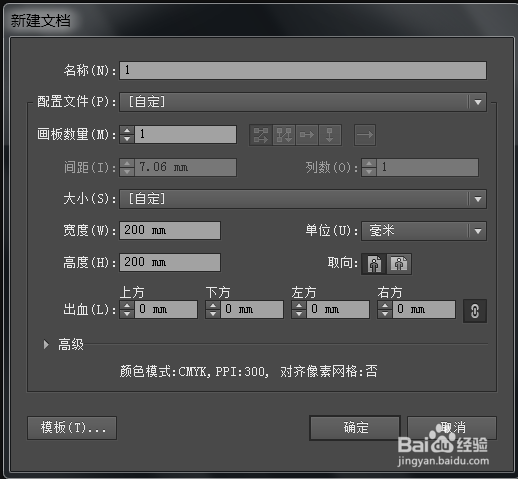The image size is (518, 479).
Task: Decrease top bleed 上方 with down arrow
Action: click(127, 314)
